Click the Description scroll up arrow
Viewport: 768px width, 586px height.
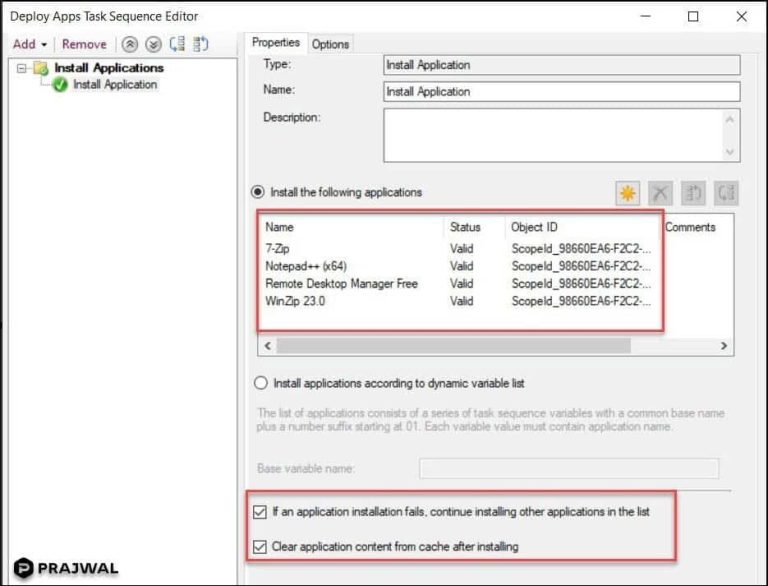(730, 120)
